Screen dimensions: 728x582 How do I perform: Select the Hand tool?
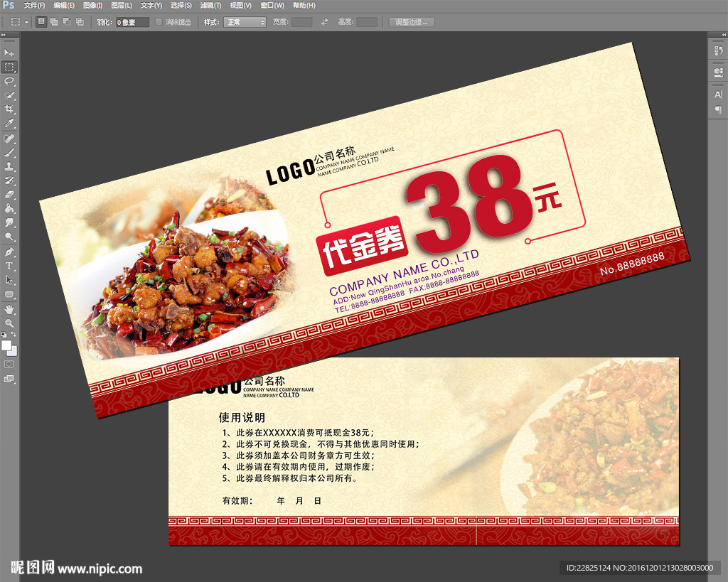(x=9, y=309)
